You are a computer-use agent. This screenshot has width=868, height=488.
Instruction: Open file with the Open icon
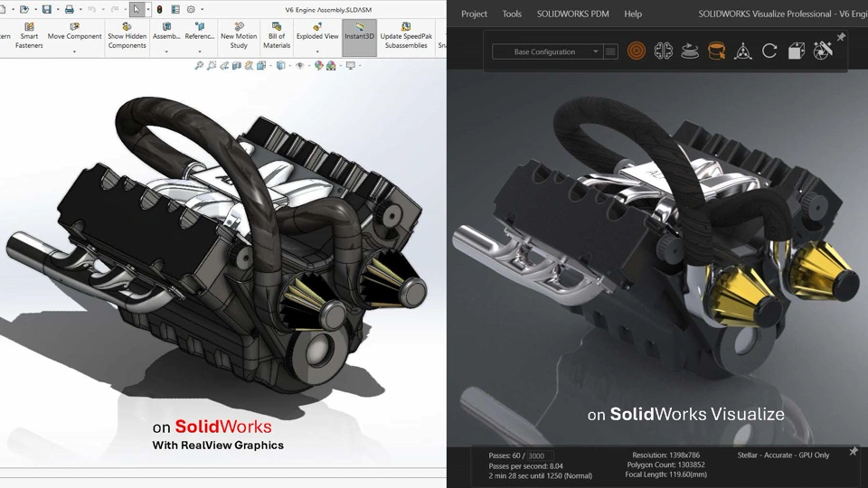coord(24,9)
